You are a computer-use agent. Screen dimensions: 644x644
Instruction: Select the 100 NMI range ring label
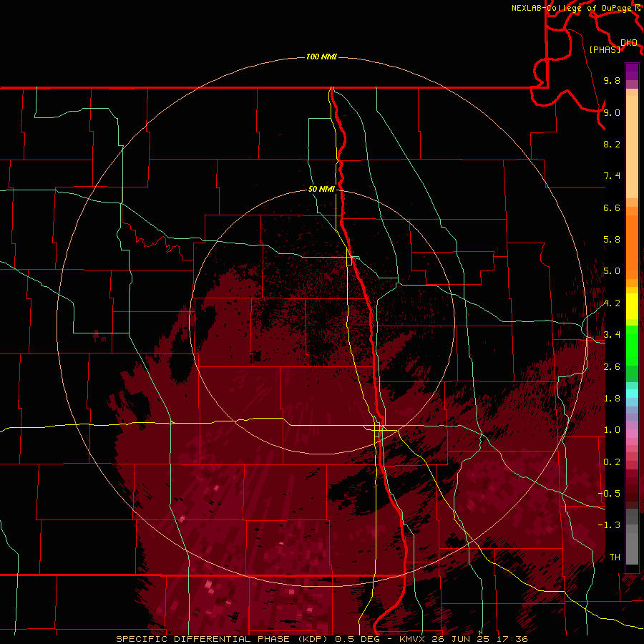(x=321, y=57)
